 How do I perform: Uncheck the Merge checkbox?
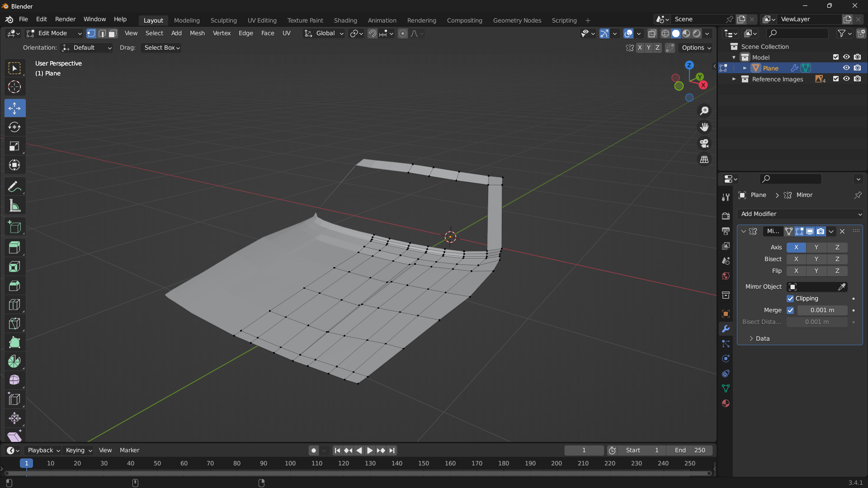790,310
